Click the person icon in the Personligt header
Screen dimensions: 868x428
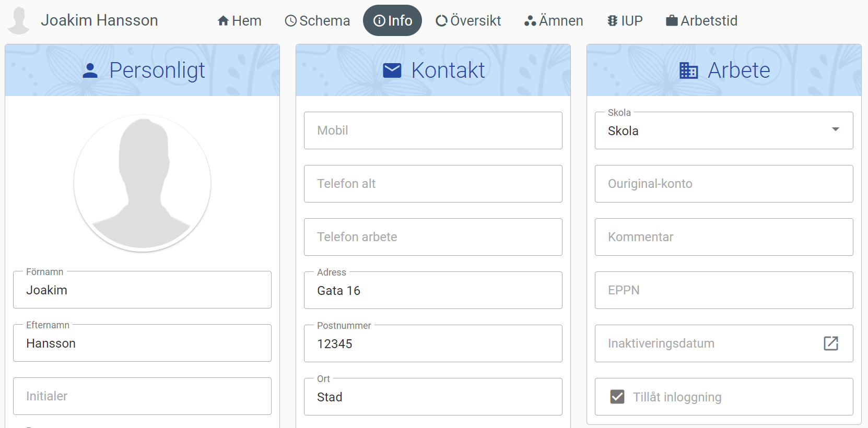pos(90,70)
